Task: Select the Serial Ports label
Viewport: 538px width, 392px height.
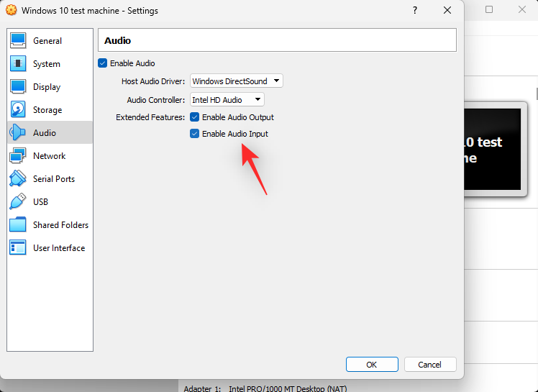Action: (54, 179)
